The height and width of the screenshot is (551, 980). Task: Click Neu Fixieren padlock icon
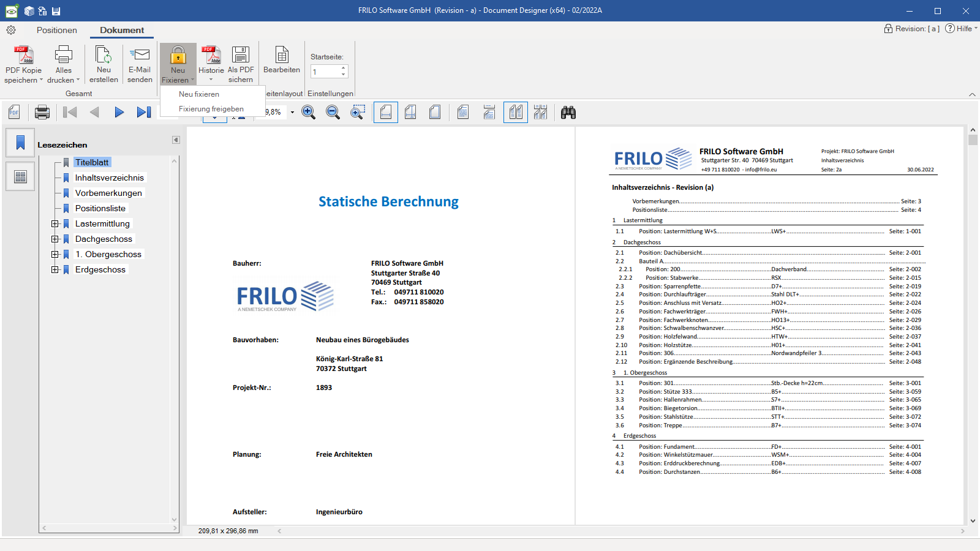[178, 55]
